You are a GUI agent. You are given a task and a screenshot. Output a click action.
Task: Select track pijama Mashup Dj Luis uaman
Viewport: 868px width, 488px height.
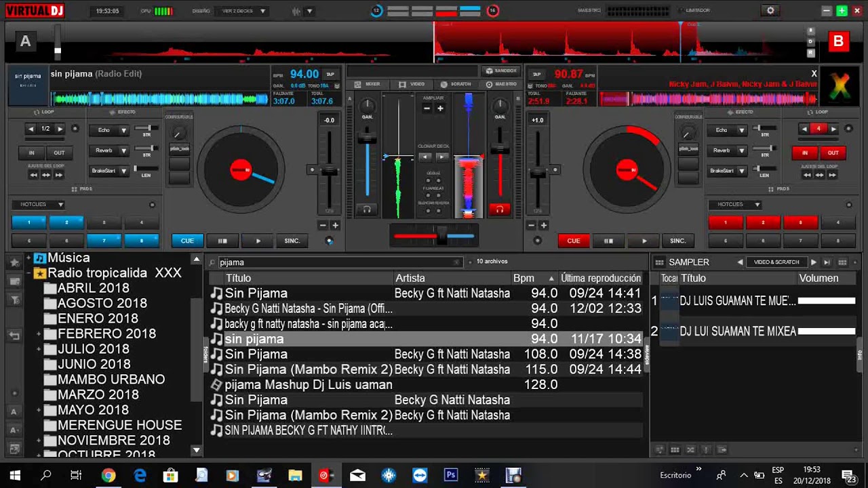pos(309,384)
